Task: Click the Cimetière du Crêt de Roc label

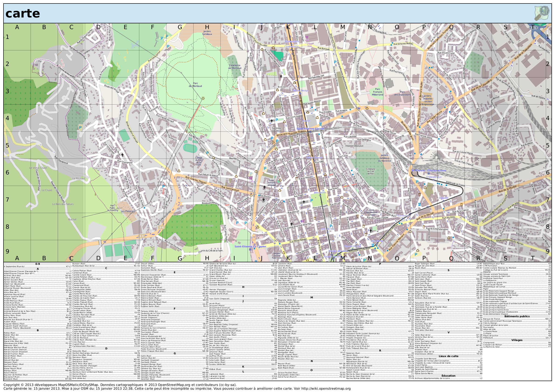Action: click(x=371, y=171)
